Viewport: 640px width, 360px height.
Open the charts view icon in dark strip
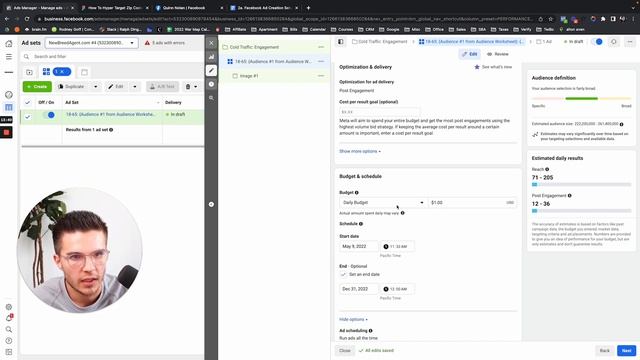coord(211,57)
